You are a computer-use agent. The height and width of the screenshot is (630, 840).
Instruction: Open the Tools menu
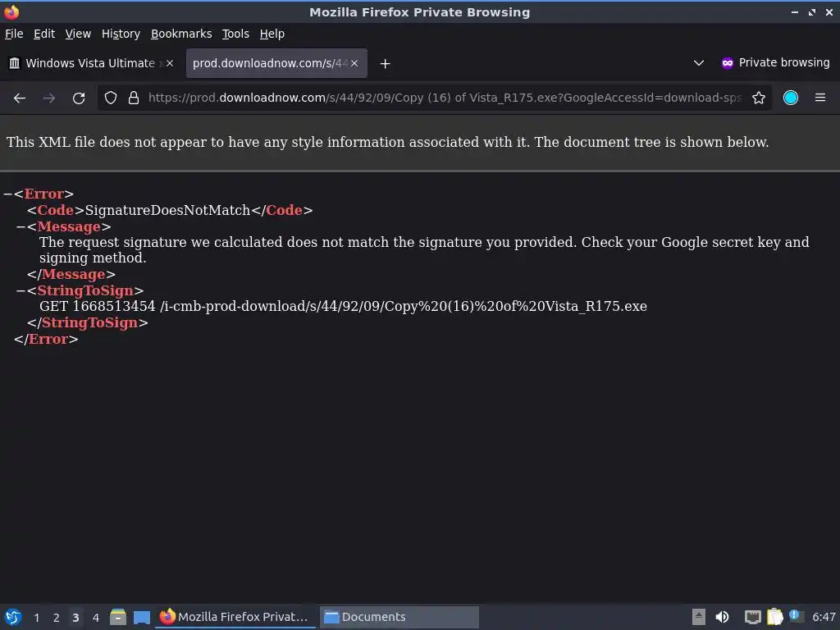235,34
